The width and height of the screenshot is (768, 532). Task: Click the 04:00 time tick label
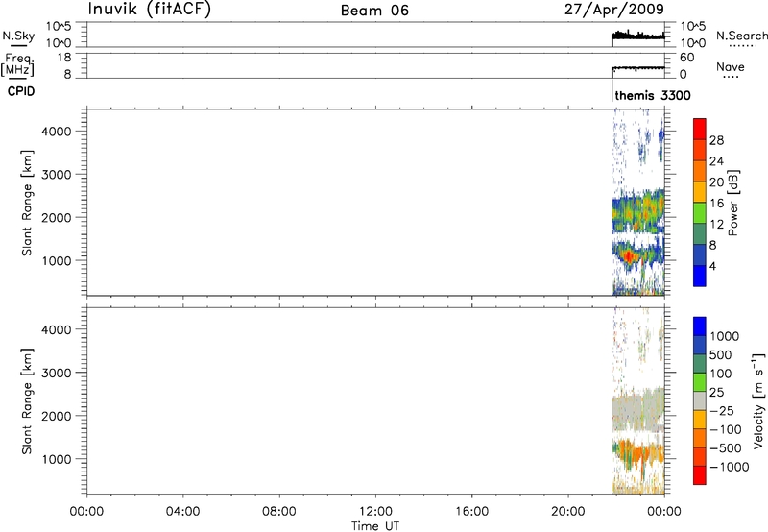182,512
